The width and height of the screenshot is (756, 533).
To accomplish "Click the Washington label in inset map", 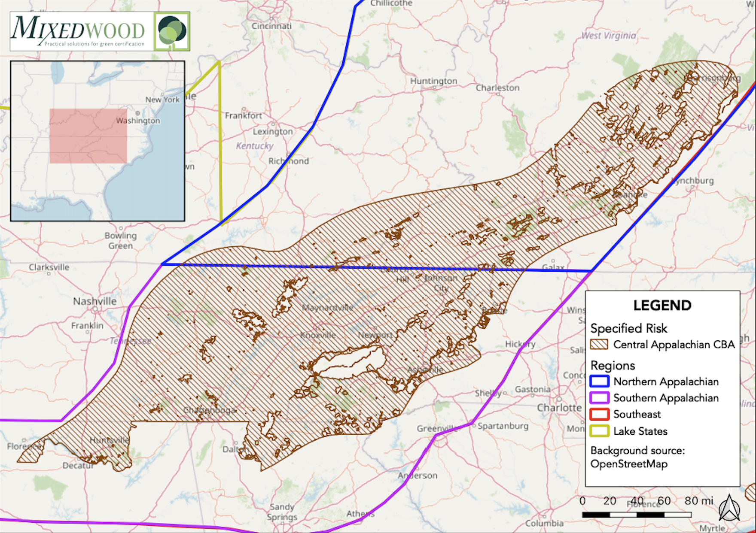I will (138, 121).
